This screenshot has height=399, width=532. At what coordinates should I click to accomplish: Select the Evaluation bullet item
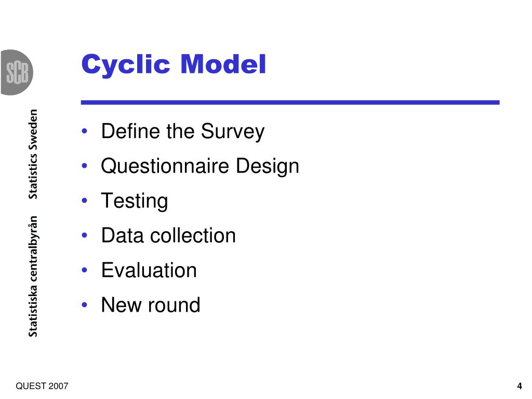pos(149,270)
